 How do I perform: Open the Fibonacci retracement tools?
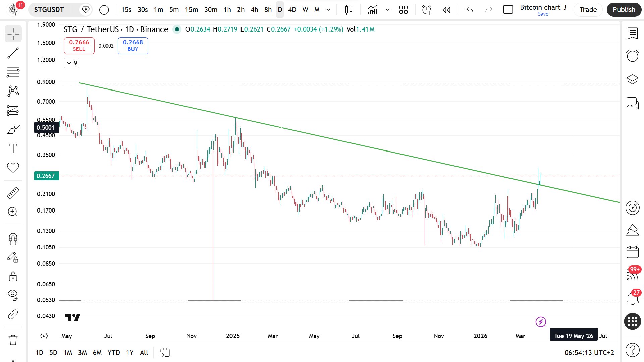click(13, 72)
